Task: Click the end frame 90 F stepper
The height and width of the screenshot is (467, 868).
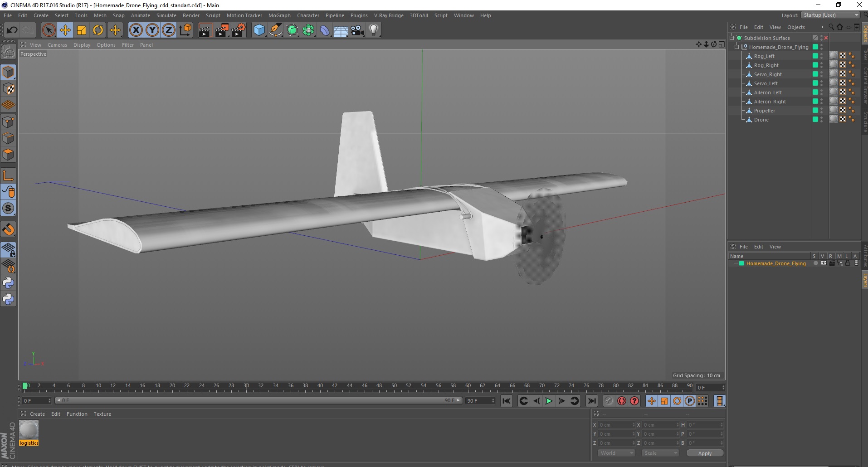Action: (493, 401)
